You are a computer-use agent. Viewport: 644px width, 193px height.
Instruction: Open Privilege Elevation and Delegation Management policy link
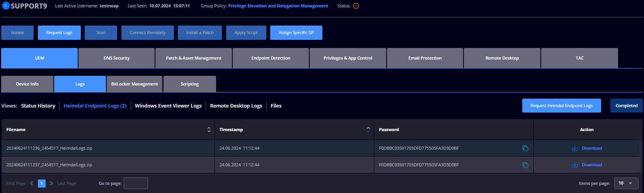[x=278, y=6]
